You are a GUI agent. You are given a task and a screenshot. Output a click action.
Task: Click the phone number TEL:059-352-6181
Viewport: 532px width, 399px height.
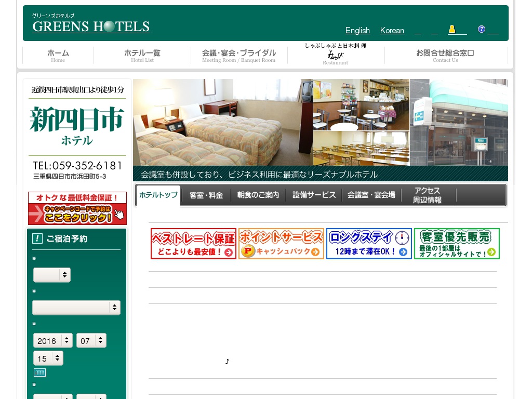coord(77,166)
